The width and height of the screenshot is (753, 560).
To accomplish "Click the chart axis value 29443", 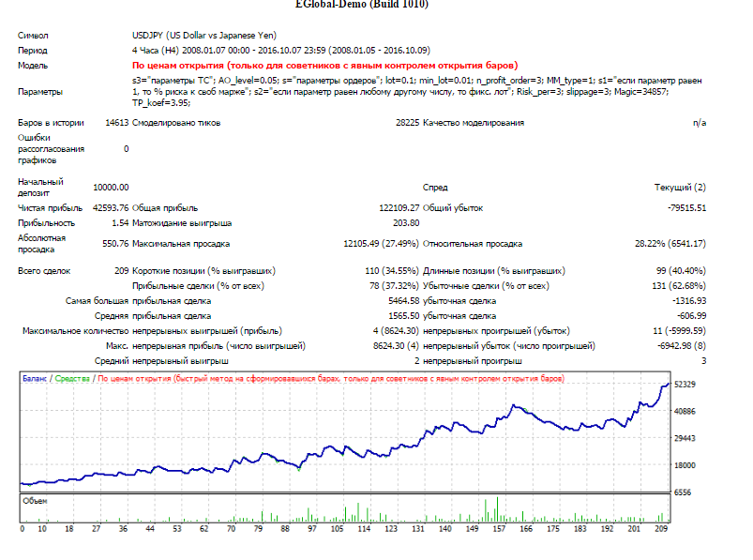I will (x=685, y=438).
